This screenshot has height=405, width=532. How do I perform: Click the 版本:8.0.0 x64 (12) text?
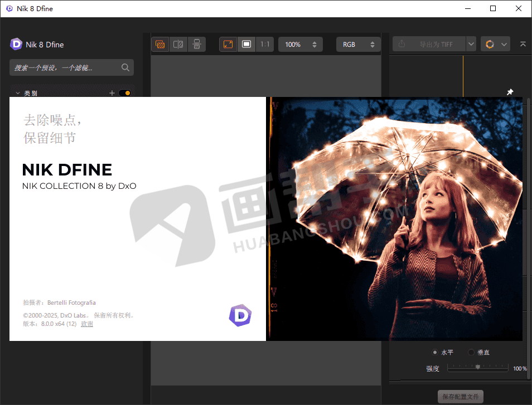(x=50, y=324)
